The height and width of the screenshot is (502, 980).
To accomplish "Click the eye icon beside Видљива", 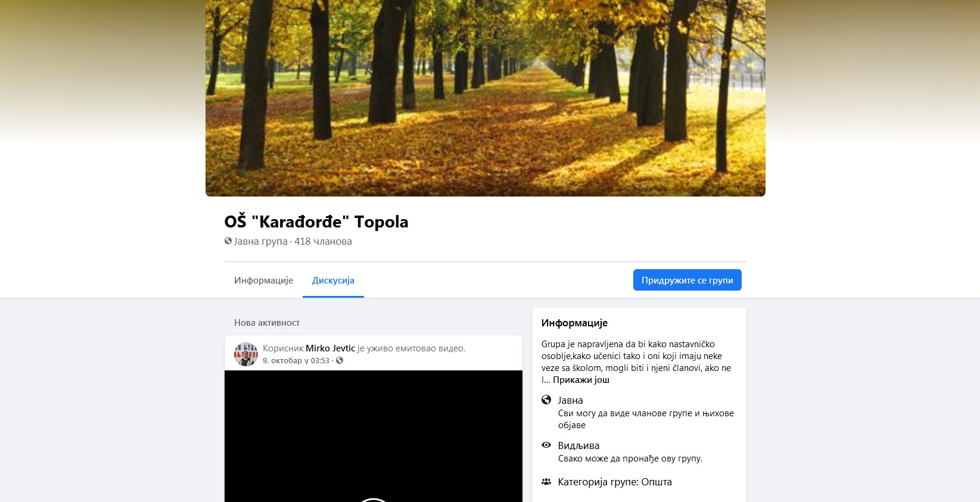I will point(546,445).
